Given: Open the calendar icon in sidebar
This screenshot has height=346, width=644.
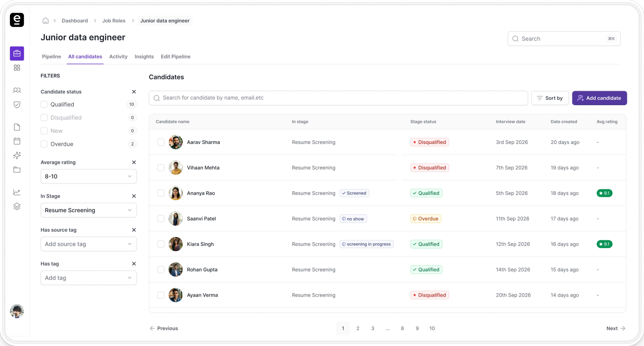Looking at the screenshot, I should click(17, 141).
